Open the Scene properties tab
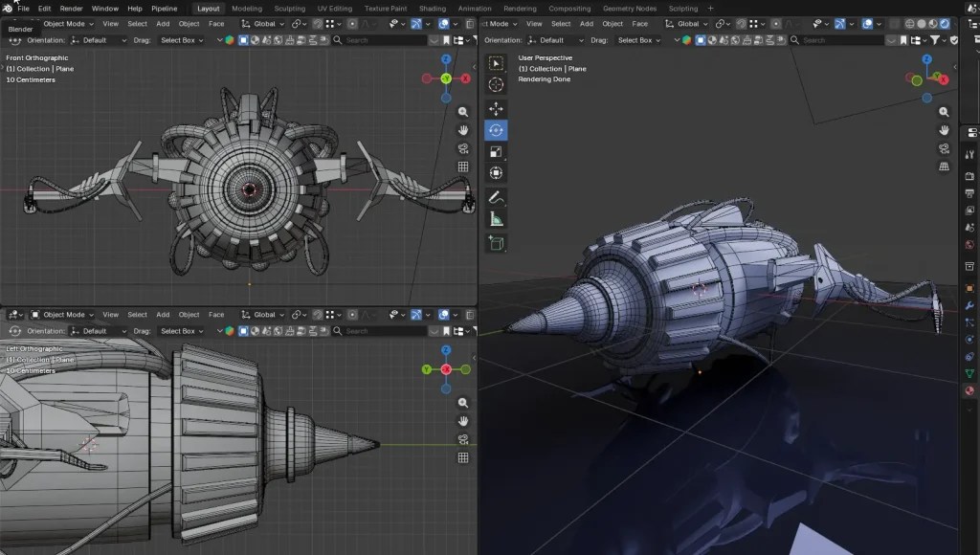Image resolution: width=980 pixels, height=555 pixels. click(969, 228)
